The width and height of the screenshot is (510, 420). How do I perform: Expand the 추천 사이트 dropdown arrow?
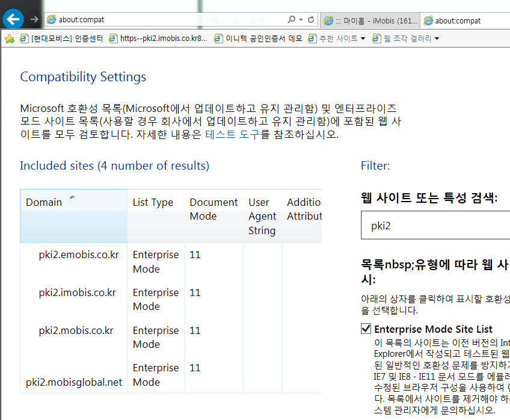(x=363, y=39)
